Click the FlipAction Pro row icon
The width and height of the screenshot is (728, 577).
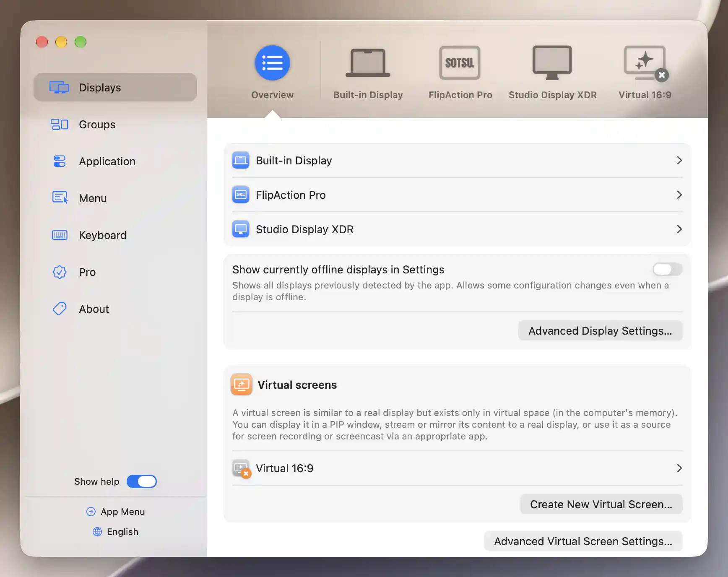(241, 195)
